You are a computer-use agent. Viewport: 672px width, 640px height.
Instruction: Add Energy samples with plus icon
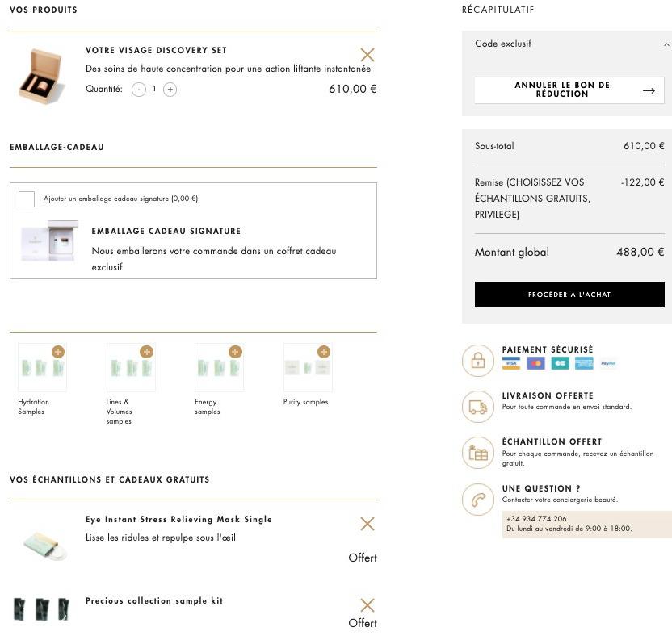[x=235, y=352]
